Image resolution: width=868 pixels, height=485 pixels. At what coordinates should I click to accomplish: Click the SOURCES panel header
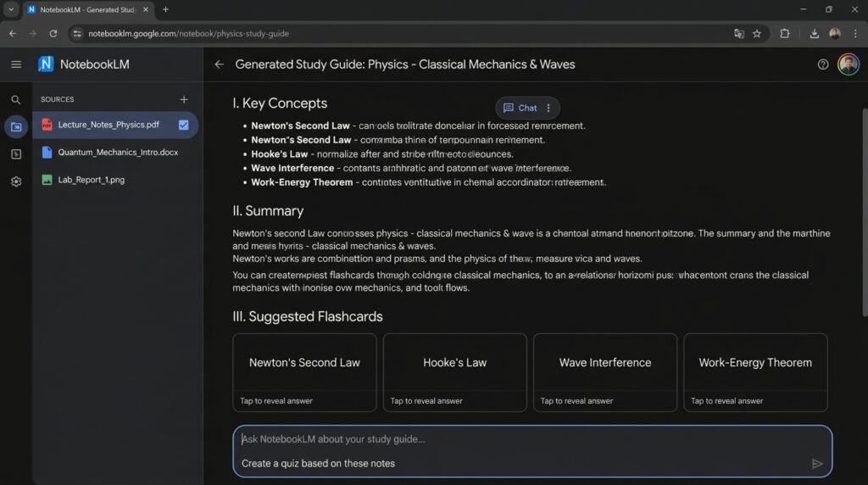click(57, 100)
